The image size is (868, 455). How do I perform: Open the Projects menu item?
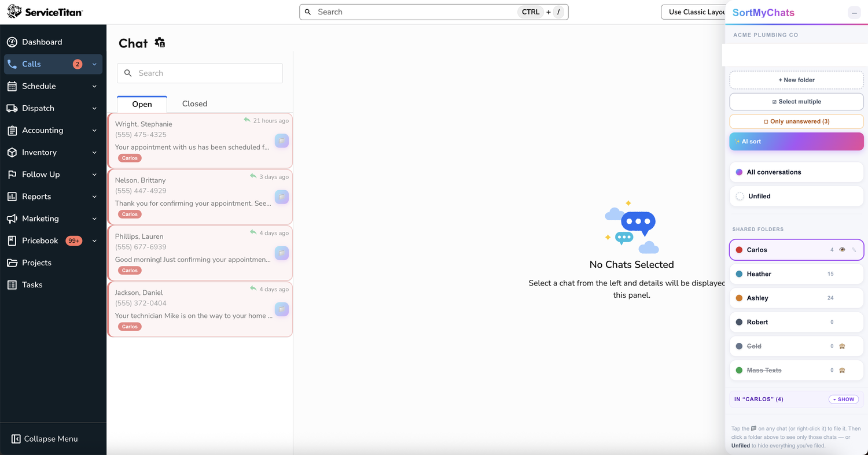pyautogui.click(x=53, y=262)
